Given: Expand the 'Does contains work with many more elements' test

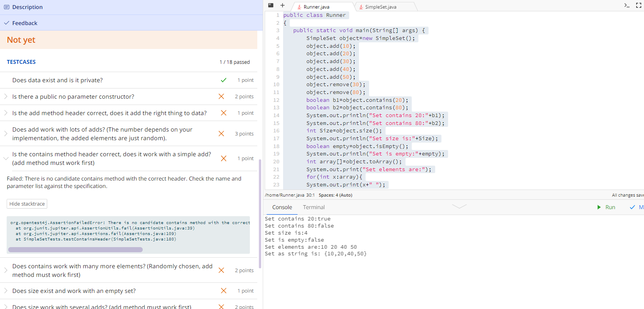Looking at the screenshot, I should [6, 270].
